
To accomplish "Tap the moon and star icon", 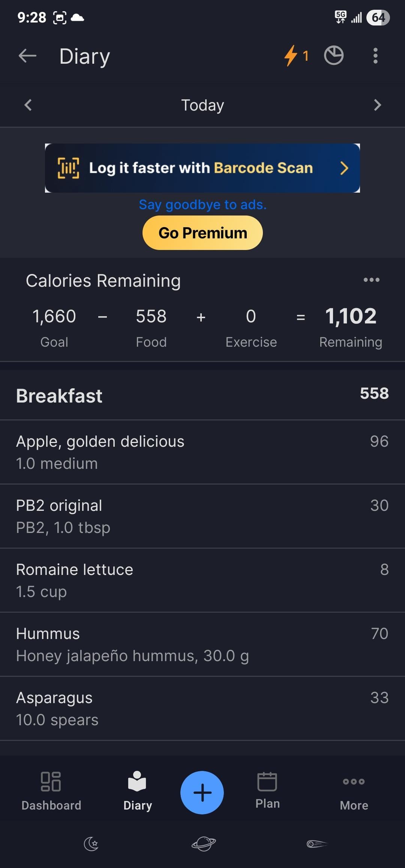I will coord(91,844).
